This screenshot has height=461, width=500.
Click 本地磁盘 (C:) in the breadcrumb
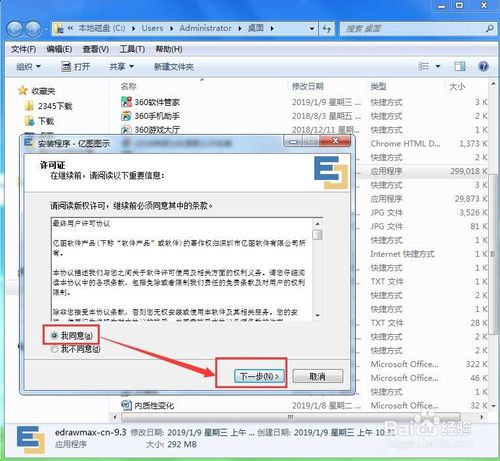tap(102, 28)
